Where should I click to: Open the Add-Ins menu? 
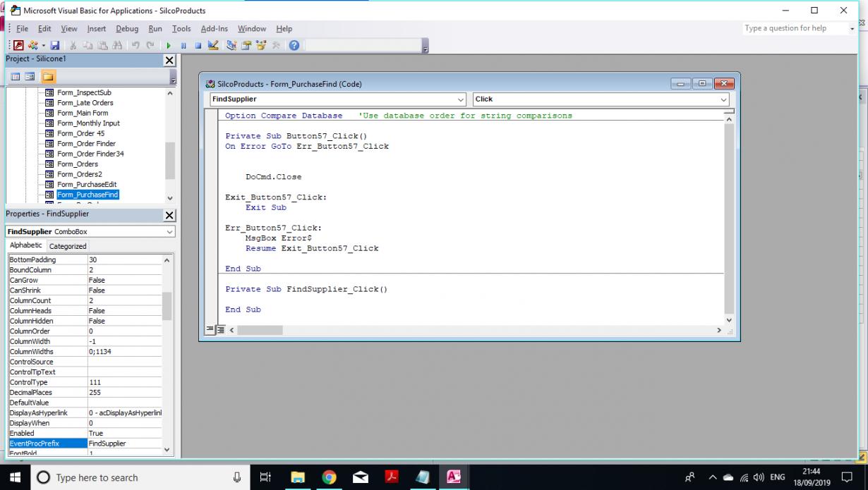click(215, 29)
